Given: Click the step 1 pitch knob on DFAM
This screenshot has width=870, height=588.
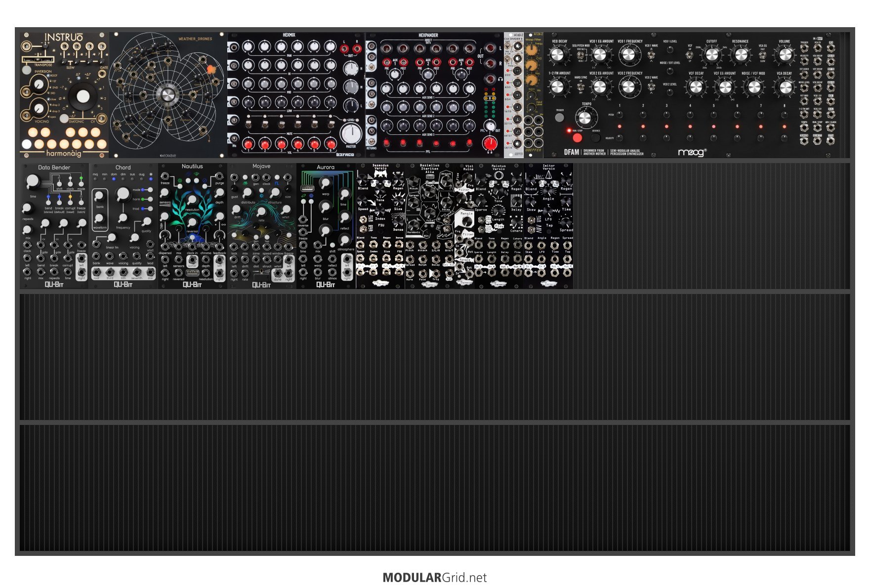Looking at the screenshot, I should click(620, 115).
